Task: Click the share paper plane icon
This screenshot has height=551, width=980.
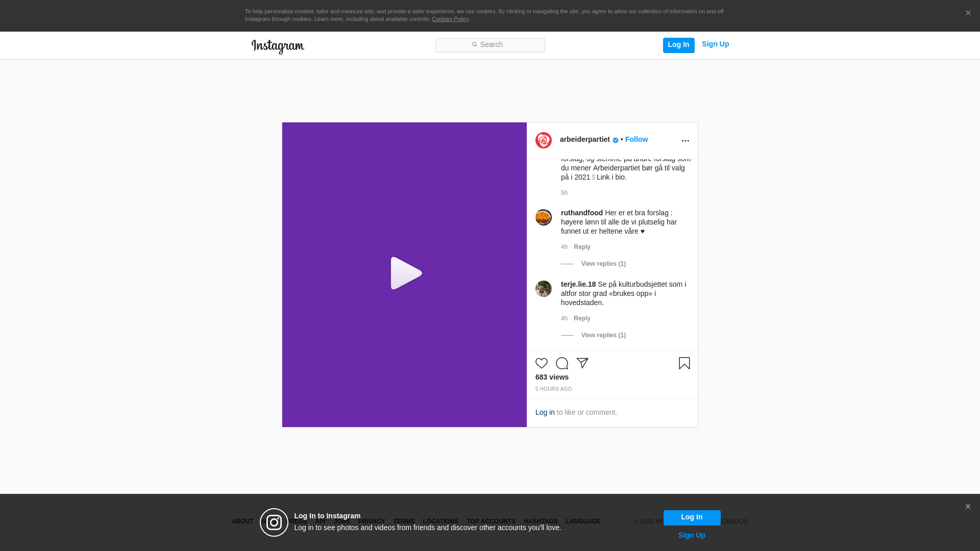Action: pos(582,363)
